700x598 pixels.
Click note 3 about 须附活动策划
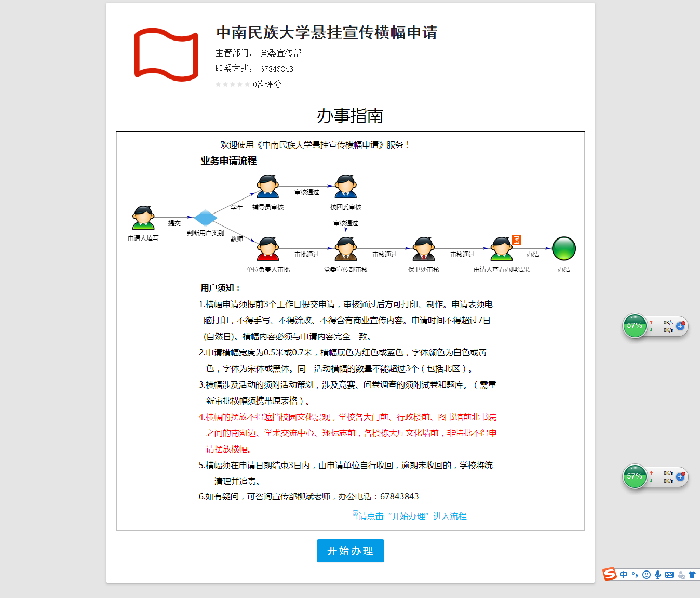click(347, 393)
